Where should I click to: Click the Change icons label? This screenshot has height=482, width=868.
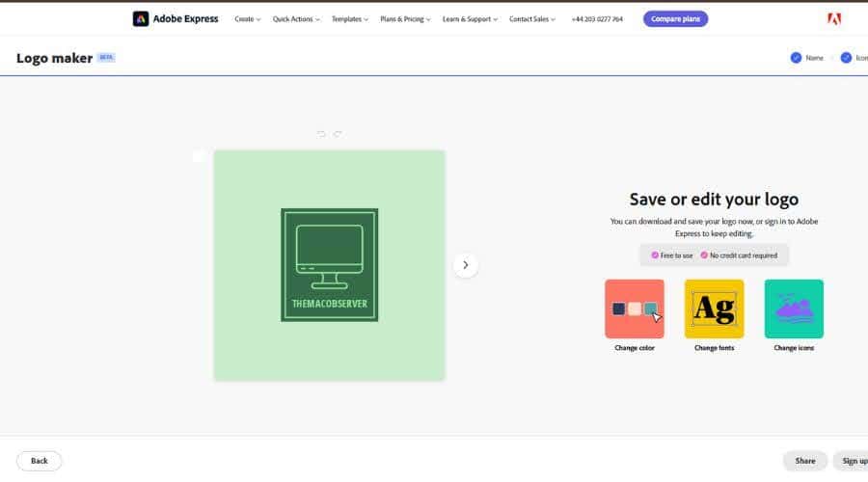[794, 348]
